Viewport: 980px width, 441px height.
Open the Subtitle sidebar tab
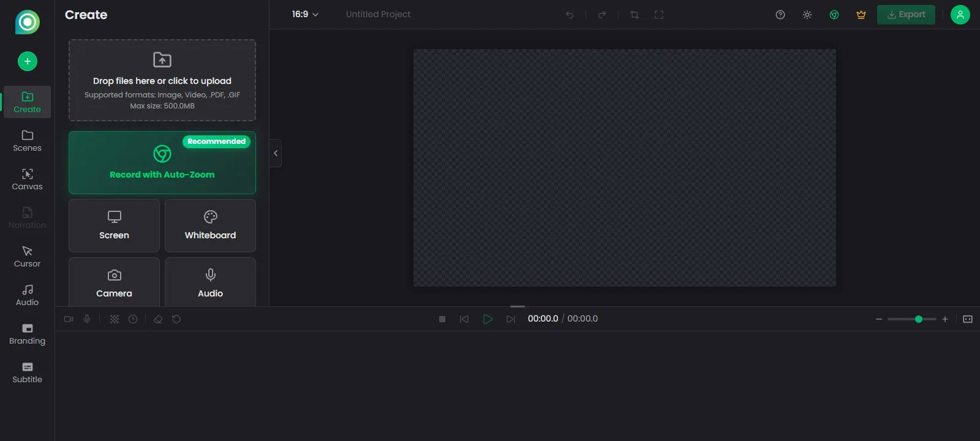click(28, 372)
